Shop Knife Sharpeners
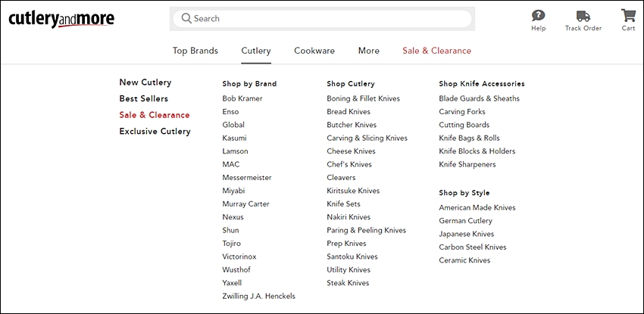 [467, 164]
